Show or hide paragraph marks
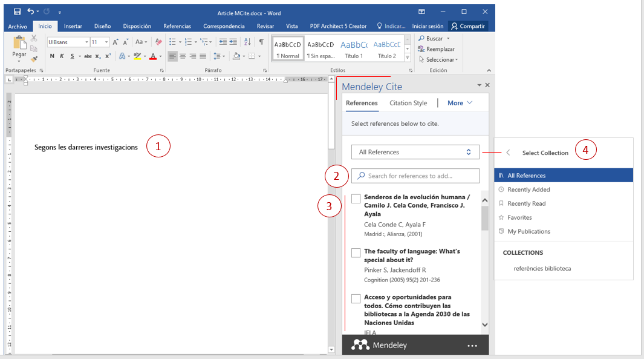This screenshot has height=359, width=644. (261, 42)
